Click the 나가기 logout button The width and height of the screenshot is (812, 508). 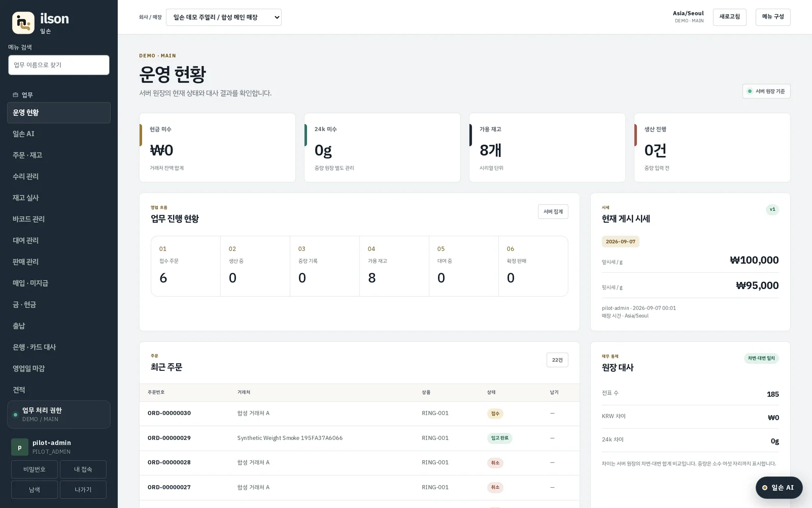tap(83, 490)
